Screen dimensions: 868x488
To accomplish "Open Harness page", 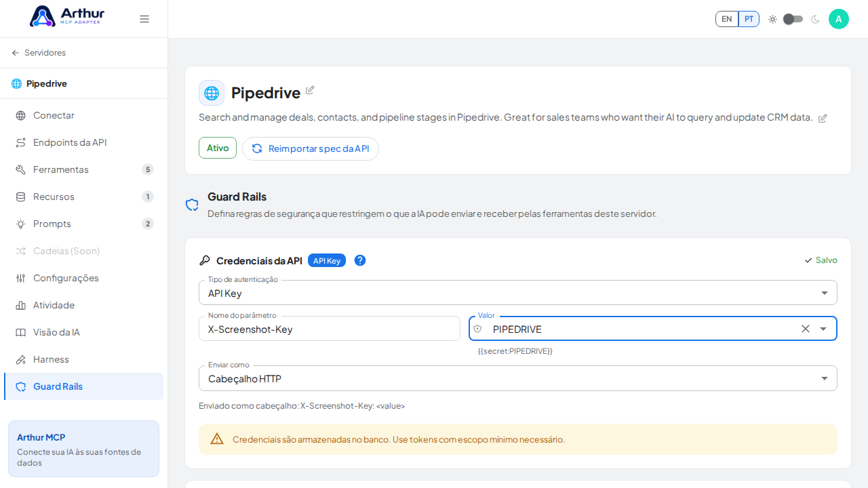I will click(x=83, y=359).
